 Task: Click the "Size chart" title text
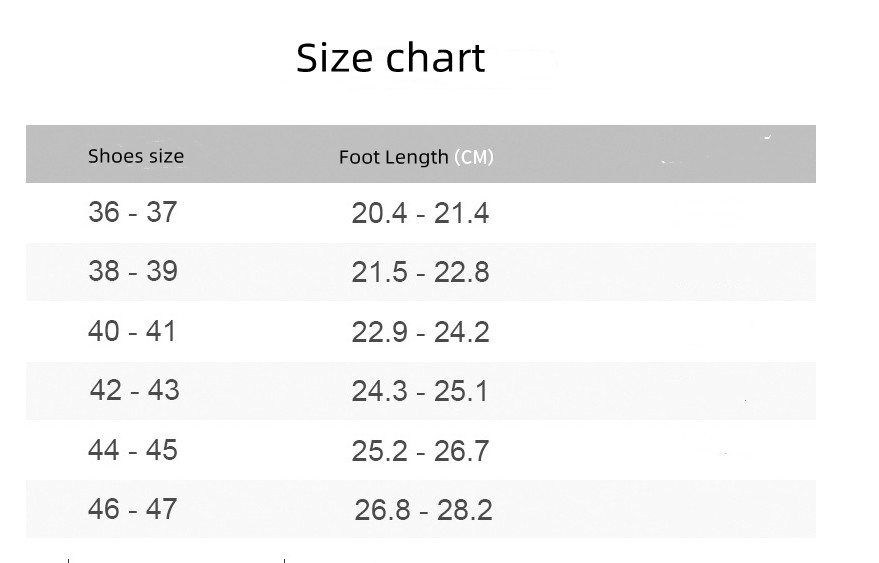tap(390, 59)
